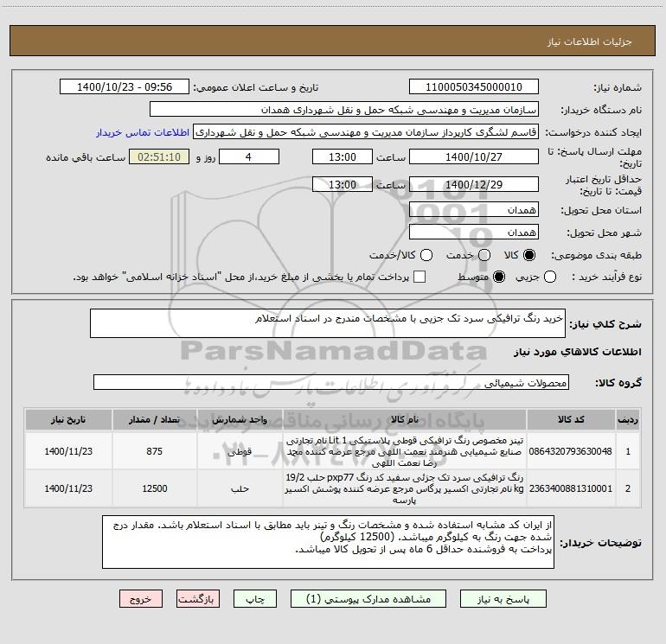Click the جزئیات اطلاعات نیاز header title
This screenshot has height=644, width=666.
[590, 41]
